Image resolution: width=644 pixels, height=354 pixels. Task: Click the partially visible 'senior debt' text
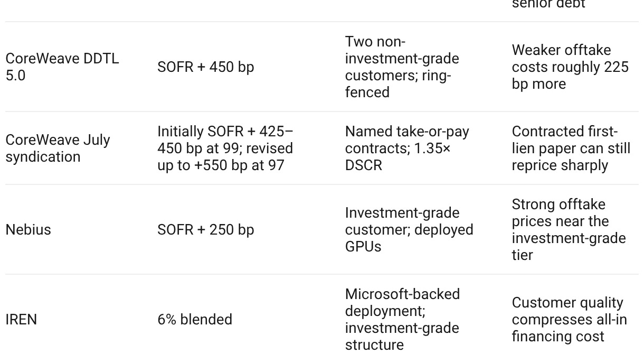tap(548, 4)
